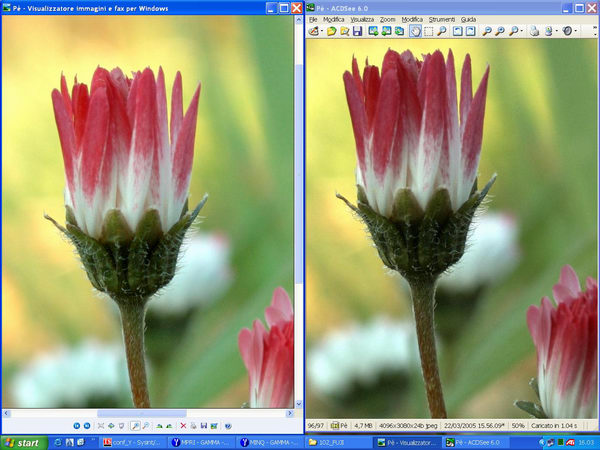Click Next image button in Windows viewer

click(87, 426)
